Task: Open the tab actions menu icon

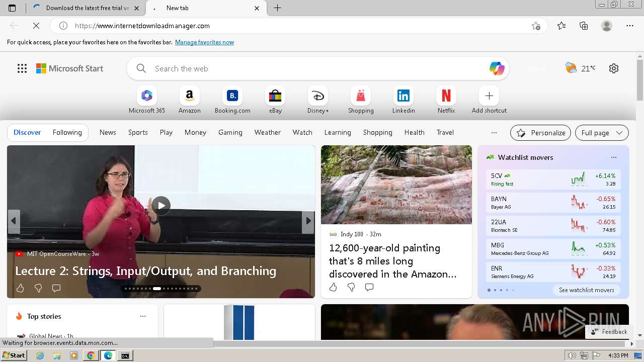Action: pyautogui.click(x=12, y=8)
